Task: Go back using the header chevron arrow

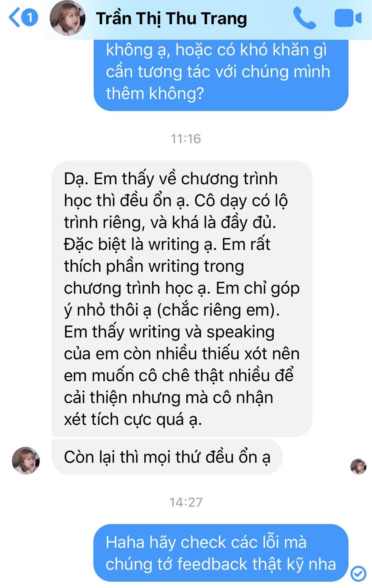Action: (14, 18)
